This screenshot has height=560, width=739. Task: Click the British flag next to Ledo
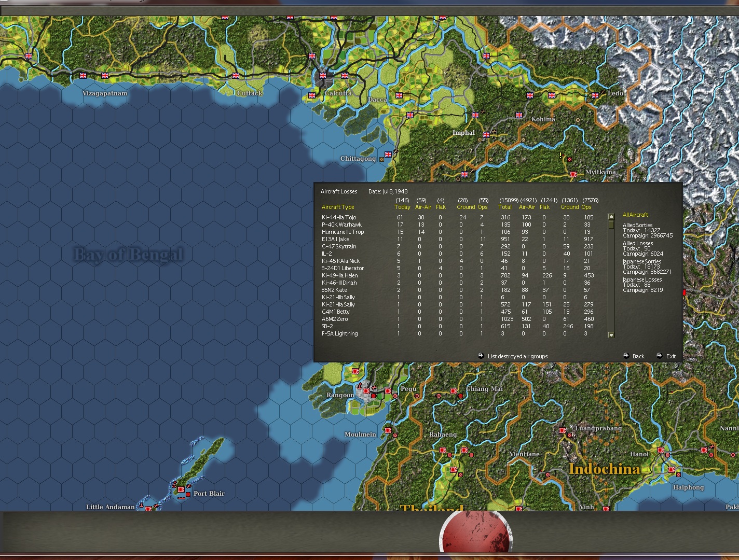[x=595, y=95]
